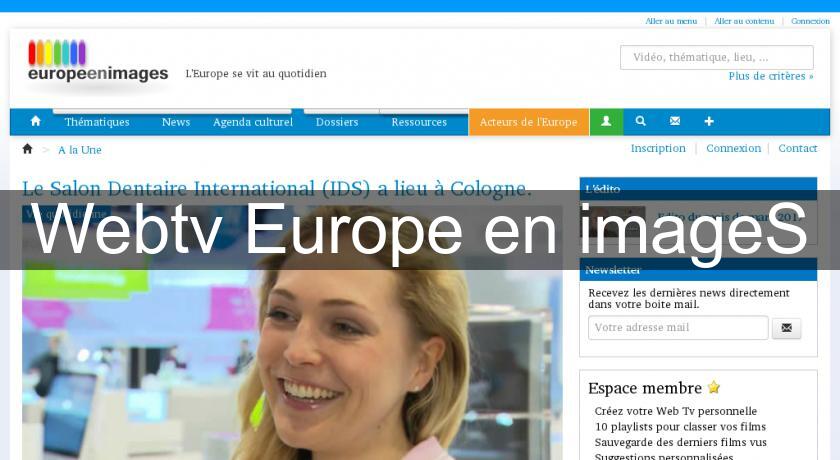Click the Espace membre star icon
Image resolution: width=840 pixels, height=460 pixels.
coord(714,387)
